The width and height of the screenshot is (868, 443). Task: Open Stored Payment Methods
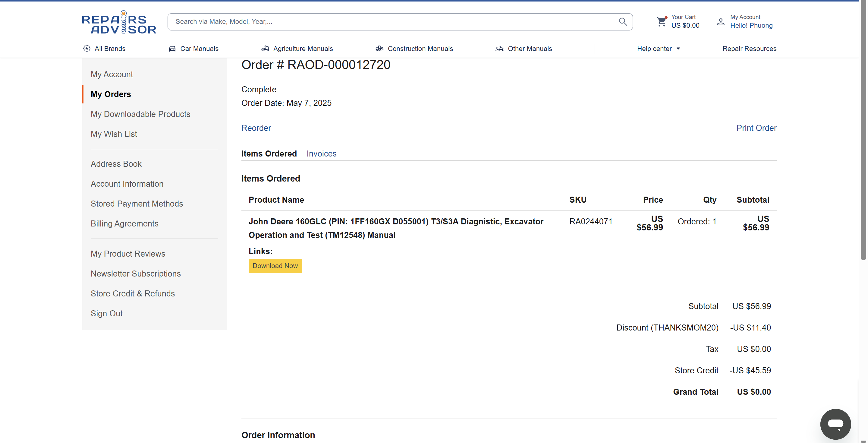(137, 204)
